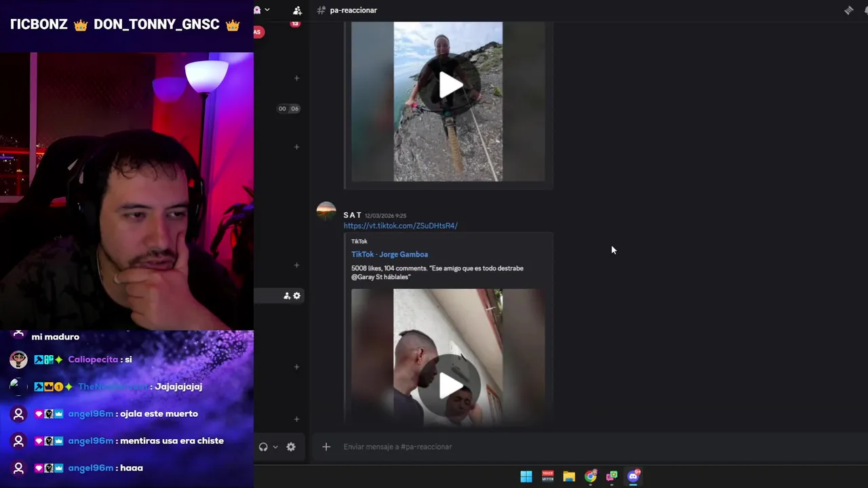Click the red 13 notification badge

pos(295,24)
